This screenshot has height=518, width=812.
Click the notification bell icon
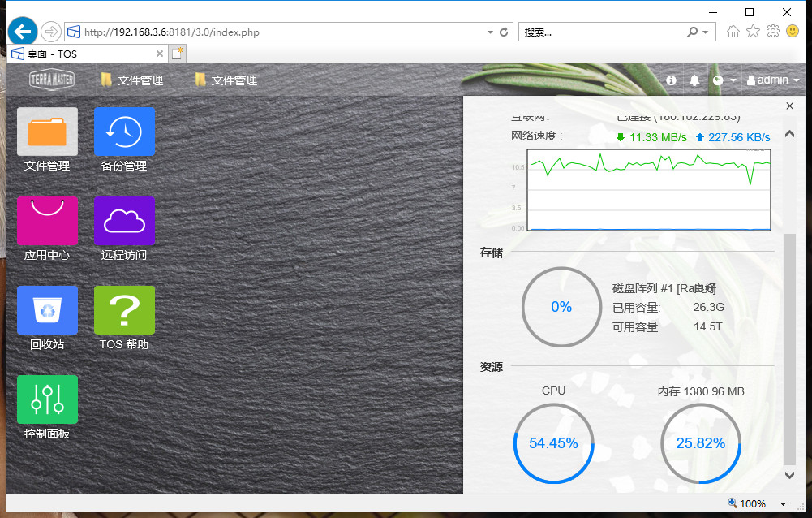coord(694,80)
